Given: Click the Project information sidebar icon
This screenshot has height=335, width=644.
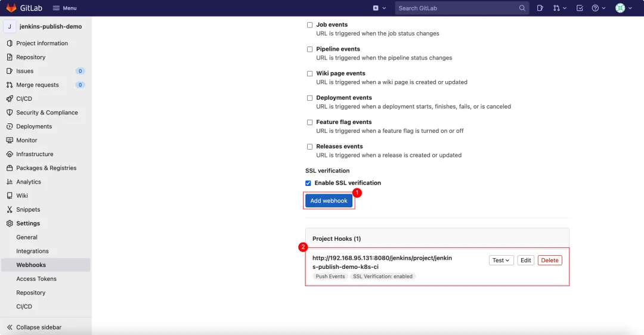Looking at the screenshot, I should pyautogui.click(x=10, y=43).
